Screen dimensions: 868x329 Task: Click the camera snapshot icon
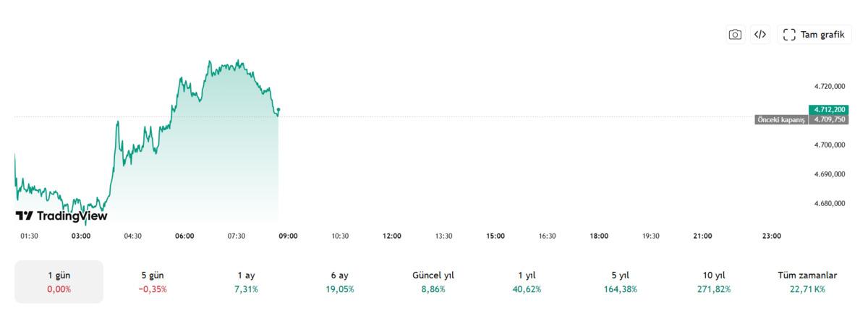[x=735, y=35]
